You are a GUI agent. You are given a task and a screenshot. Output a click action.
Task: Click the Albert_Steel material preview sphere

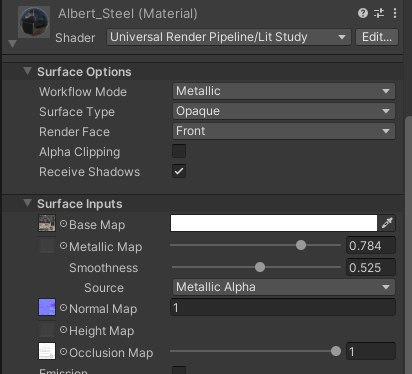pyautogui.click(x=34, y=22)
